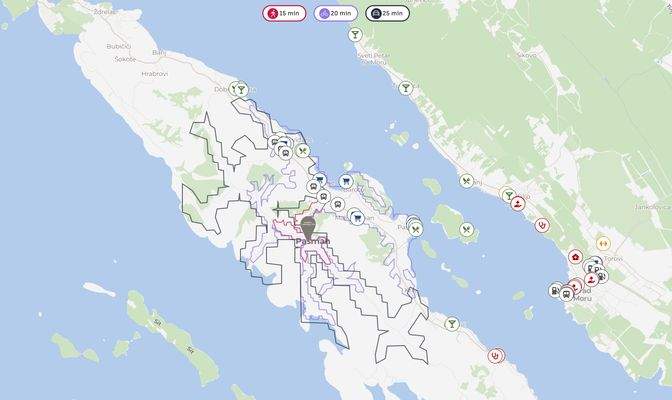The image size is (672, 400).
Task: Select the Ždrelac place label
Action: (105, 12)
